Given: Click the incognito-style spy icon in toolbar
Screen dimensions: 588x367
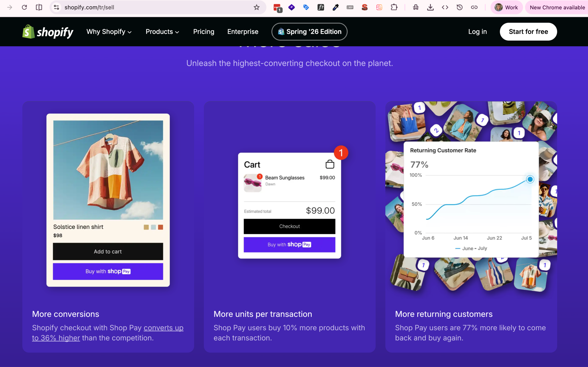Looking at the screenshot, I should click(x=416, y=7).
